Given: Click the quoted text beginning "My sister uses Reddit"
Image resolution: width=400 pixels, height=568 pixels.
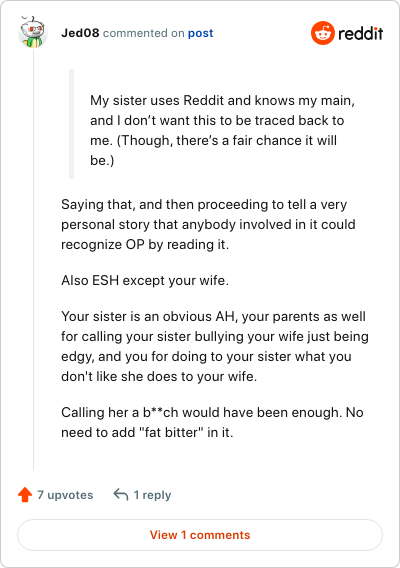Looking at the screenshot, I should tap(222, 130).
